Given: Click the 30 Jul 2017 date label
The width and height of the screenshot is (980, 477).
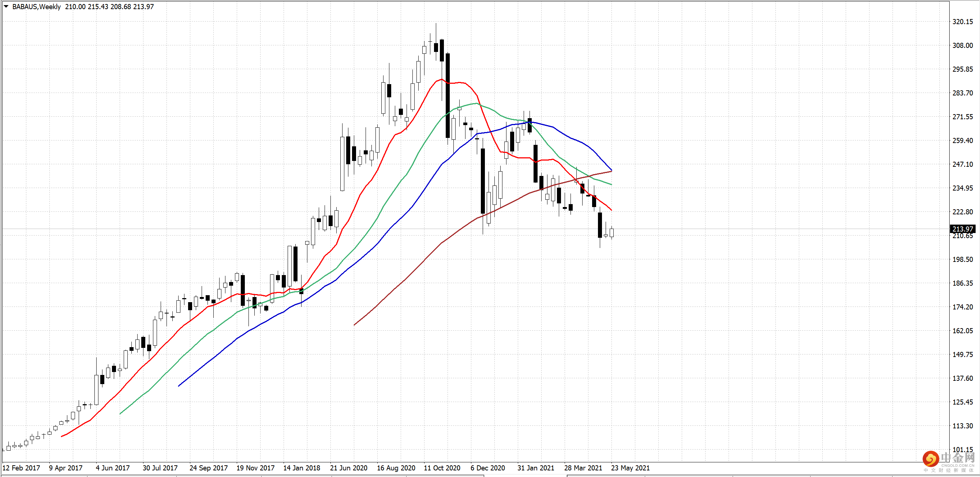Looking at the screenshot, I should pos(160,468).
